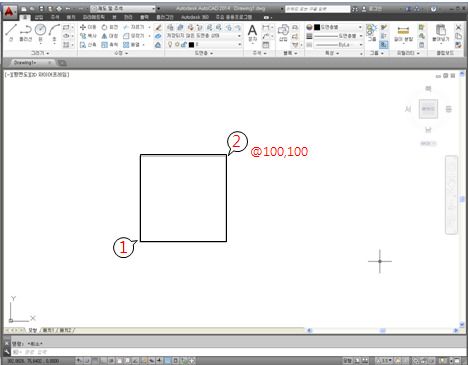The height and width of the screenshot is (365, 468).
Task: Choose the Fillet (모깎기) tool
Action: click(x=133, y=36)
